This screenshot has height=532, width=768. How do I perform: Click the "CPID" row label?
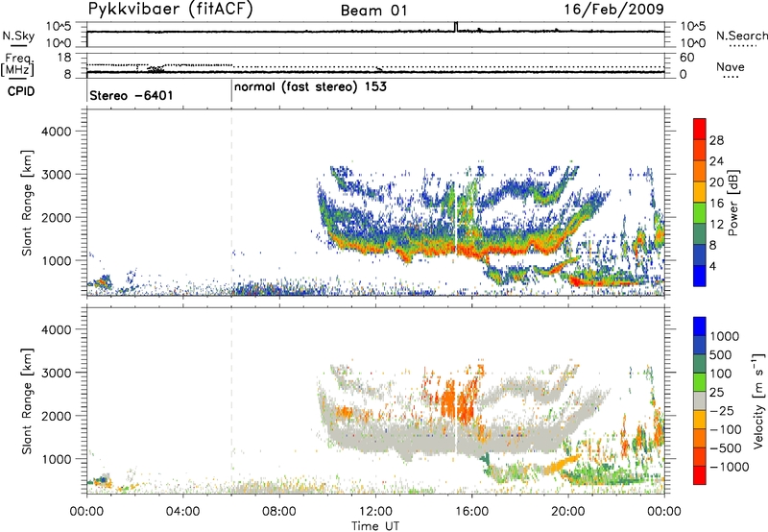(20, 91)
